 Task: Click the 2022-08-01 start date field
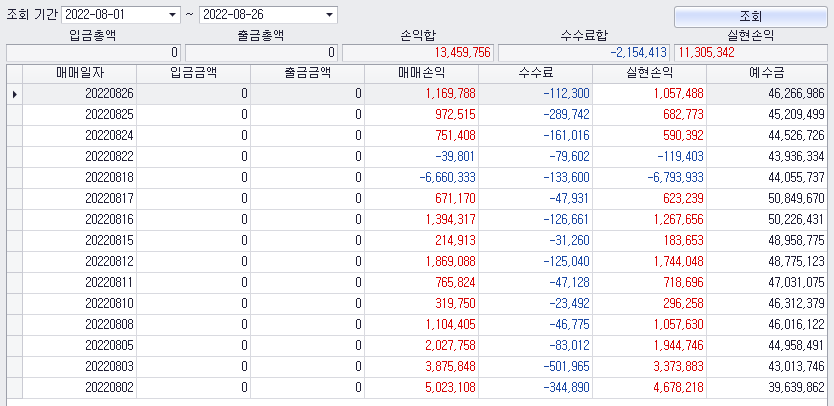pos(121,15)
